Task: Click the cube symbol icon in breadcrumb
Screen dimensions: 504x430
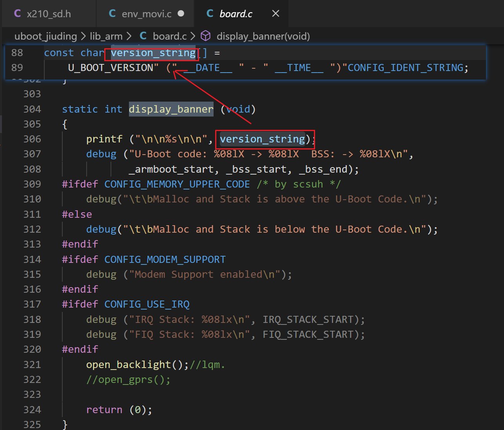Action: click(x=206, y=36)
